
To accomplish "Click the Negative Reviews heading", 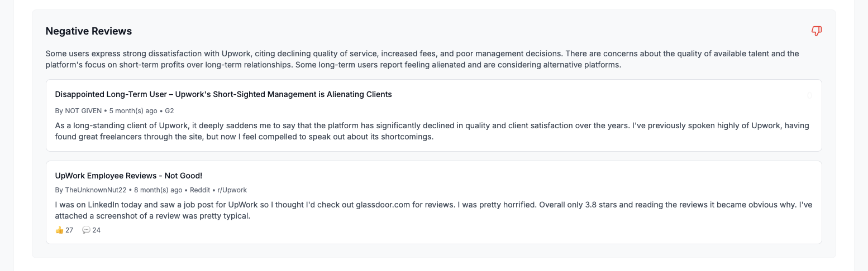I will pos(89,31).
